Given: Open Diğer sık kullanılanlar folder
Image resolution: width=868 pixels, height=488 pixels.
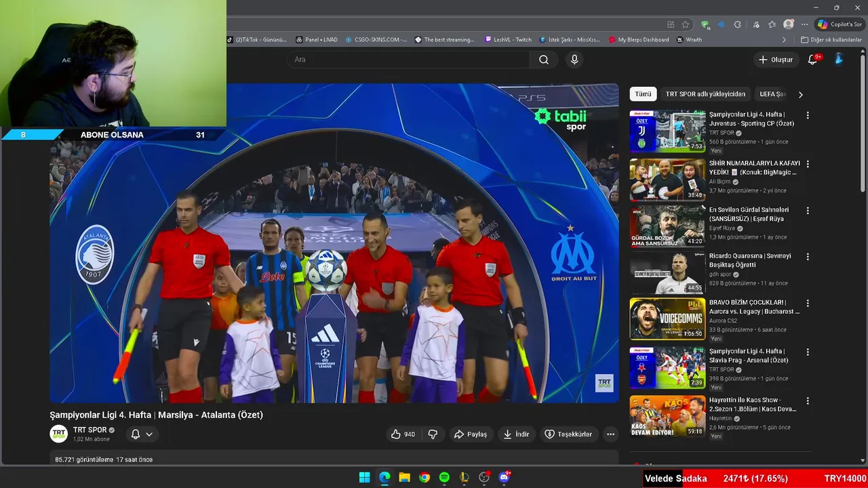Looking at the screenshot, I should [831, 40].
